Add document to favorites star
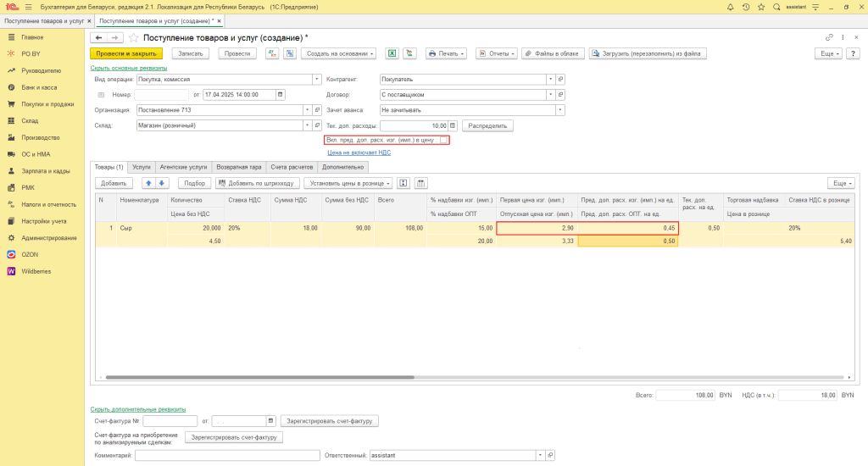Screen dimensions: 868x466 (133, 37)
